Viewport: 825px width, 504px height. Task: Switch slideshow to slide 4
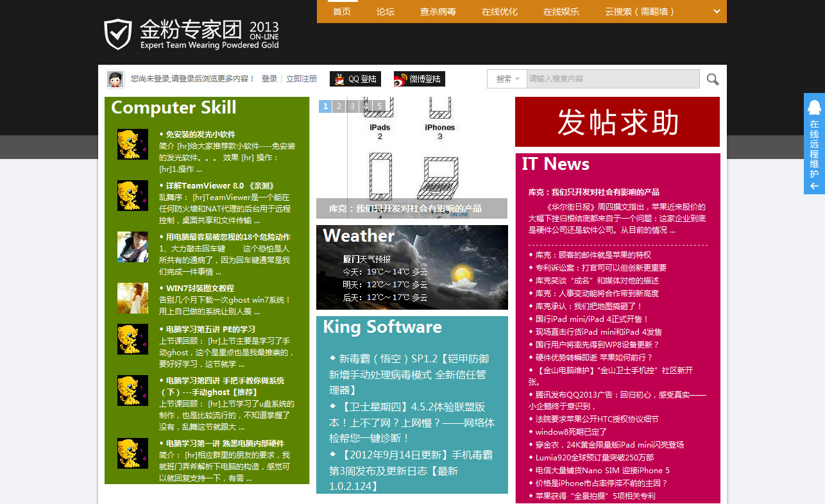[x=366, y=106]
